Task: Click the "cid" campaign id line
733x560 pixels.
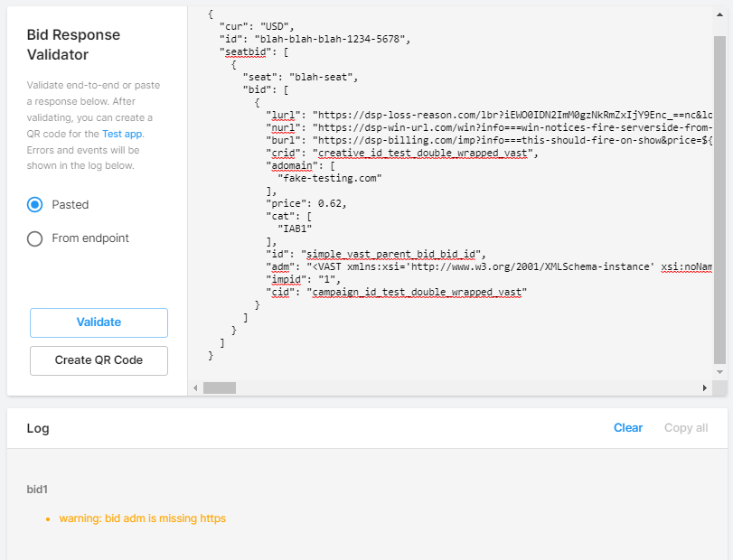Action: pos(397,292)
